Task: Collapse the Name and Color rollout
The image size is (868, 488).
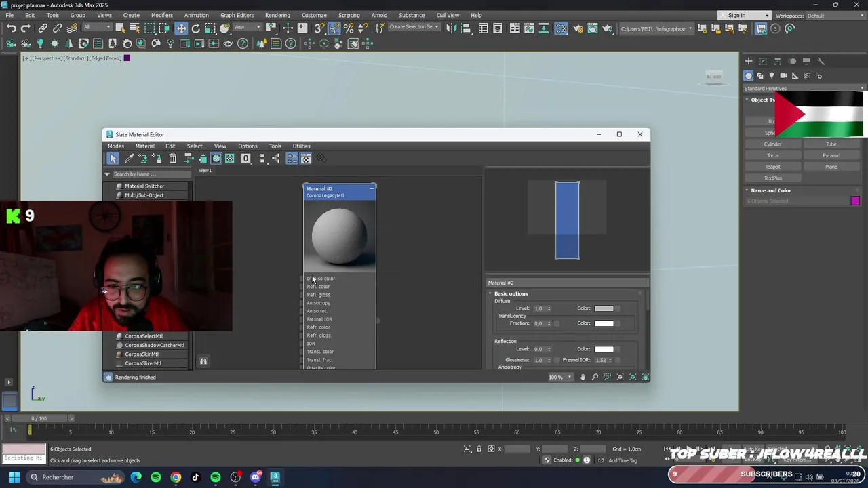Action: [747, 191]
